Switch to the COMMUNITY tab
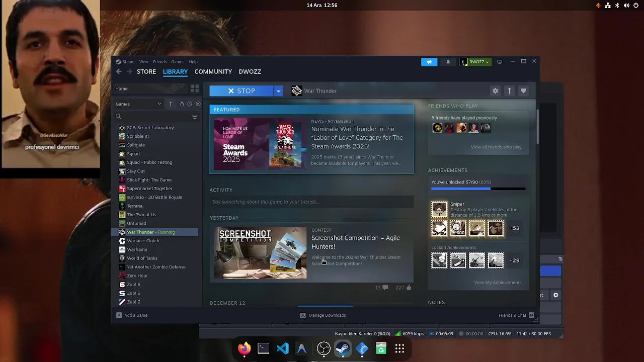 [213, 71]
